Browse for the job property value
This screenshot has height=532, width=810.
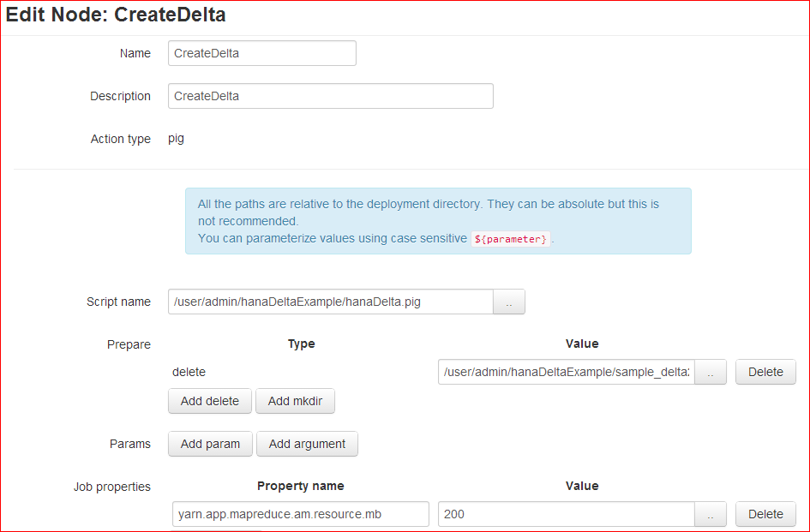coord(711,514)
